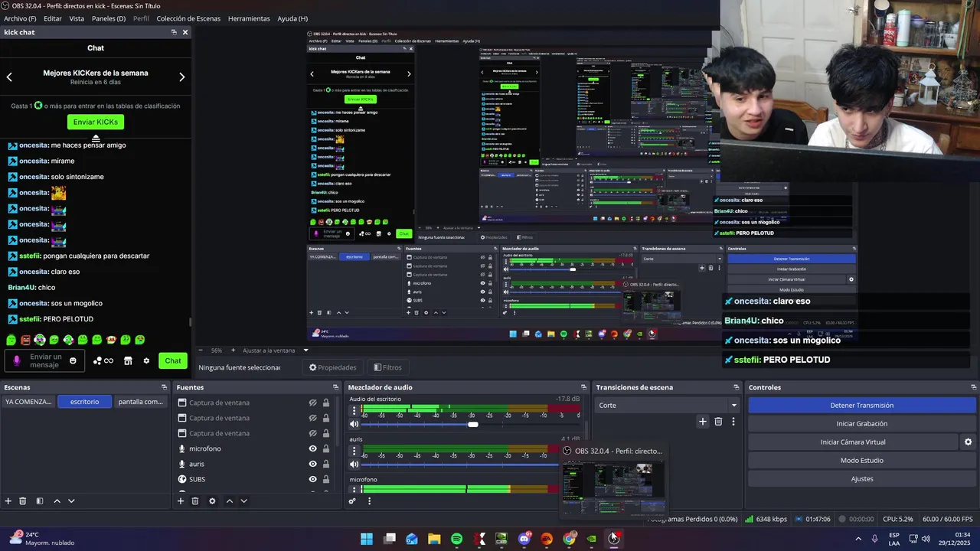980x551 pixels.
Task: Add a new scene with plus icon
Action: [8, 501]
